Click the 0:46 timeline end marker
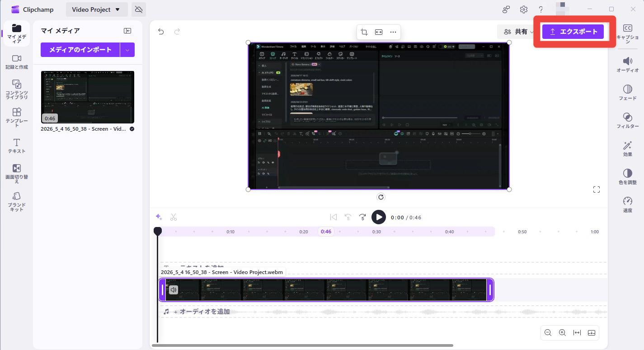644x350 pixels. 326,232
